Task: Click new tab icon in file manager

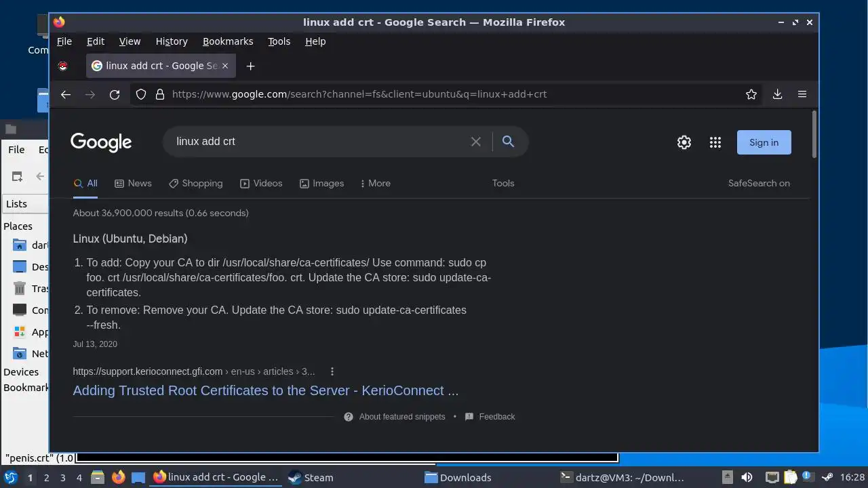Action: tap(17, 176)
